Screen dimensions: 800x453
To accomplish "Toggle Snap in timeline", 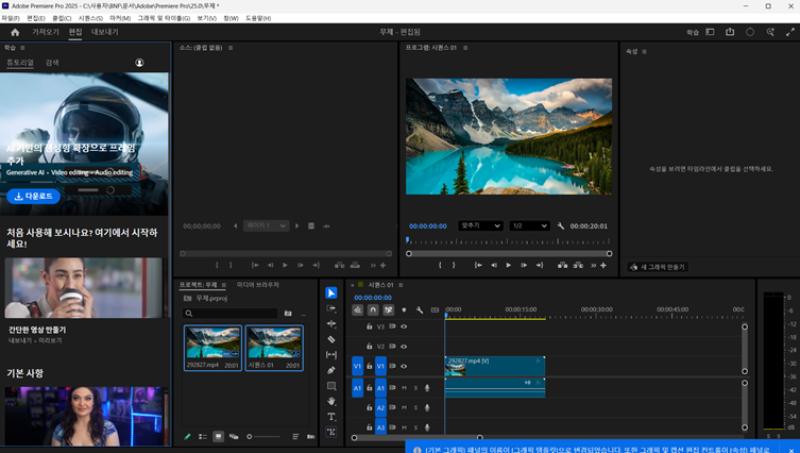I will (373, 310).
